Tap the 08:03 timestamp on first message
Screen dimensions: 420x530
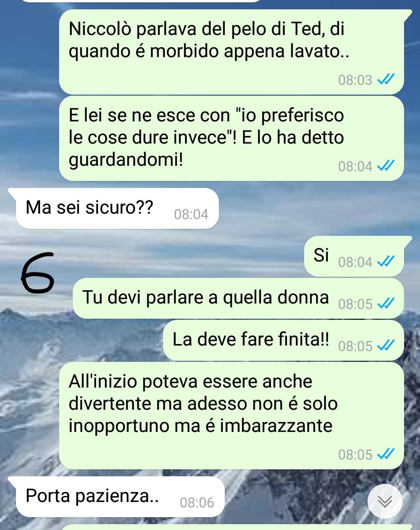click(x=355, y=80)
